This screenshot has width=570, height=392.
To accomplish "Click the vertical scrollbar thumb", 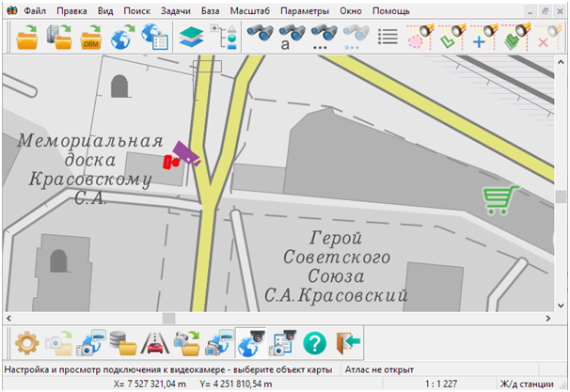I will [x=561, y=196].
